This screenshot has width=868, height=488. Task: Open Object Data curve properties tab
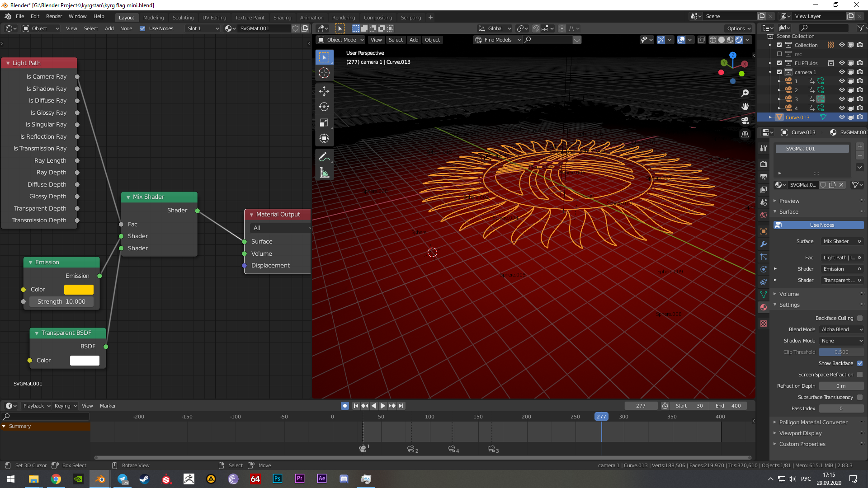click(x=764, y=295)
